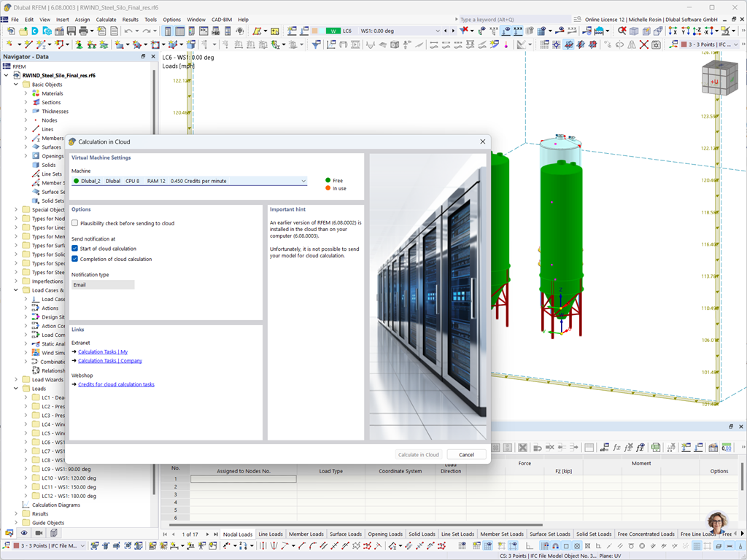This screenshot has width=747, height=560.
Task: Click the Notification type Email field
Action: 103,285
